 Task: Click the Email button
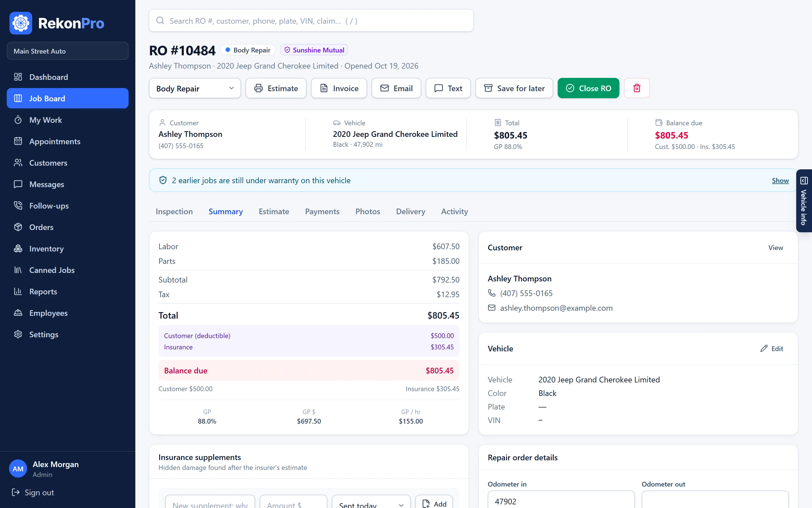[x=396, y=88]
